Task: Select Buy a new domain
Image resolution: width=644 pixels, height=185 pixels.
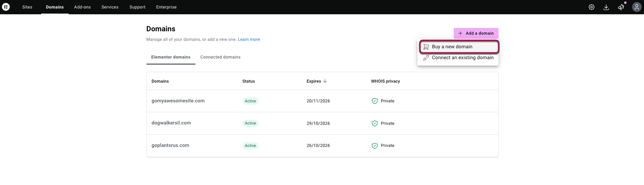Action: pos(452,47)
